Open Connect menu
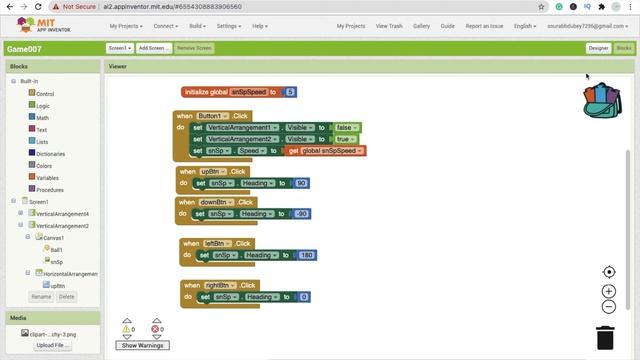 pyautogui.click(x=165, y=26)
